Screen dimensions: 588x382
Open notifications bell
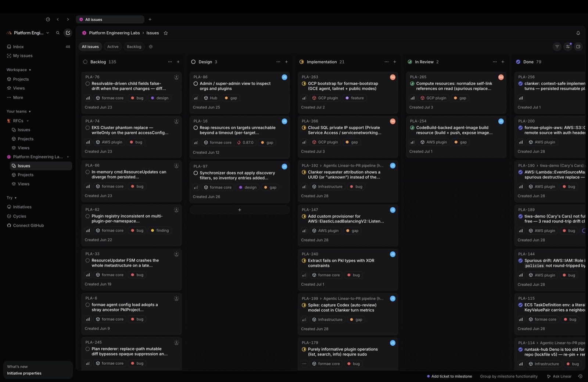(578, 33)
